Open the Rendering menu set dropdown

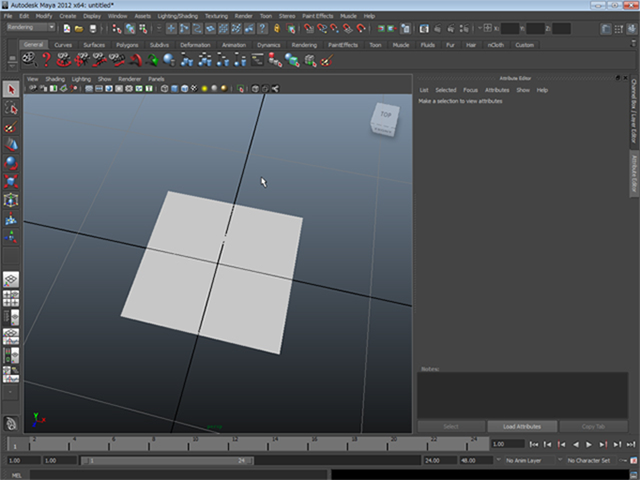click(x=31, y=27)
